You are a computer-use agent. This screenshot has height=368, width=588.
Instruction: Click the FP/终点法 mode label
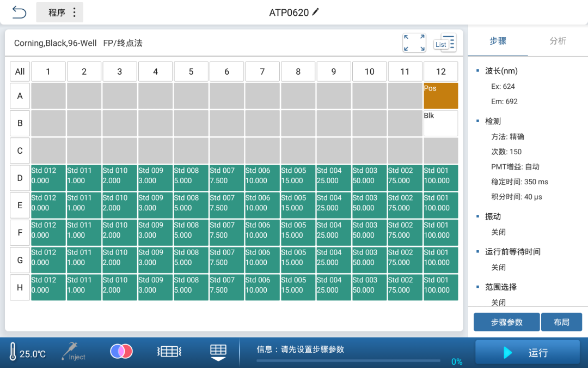click(122, 43)
